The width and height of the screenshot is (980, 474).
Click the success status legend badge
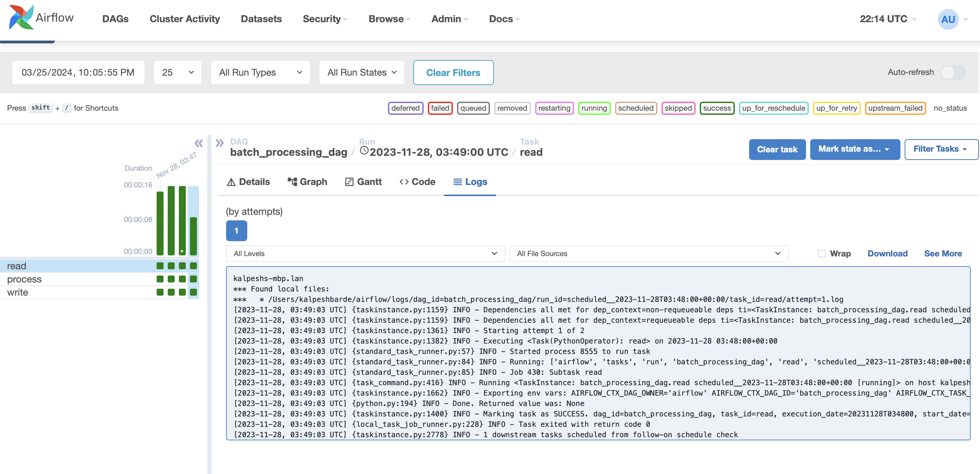coord(717,108)
